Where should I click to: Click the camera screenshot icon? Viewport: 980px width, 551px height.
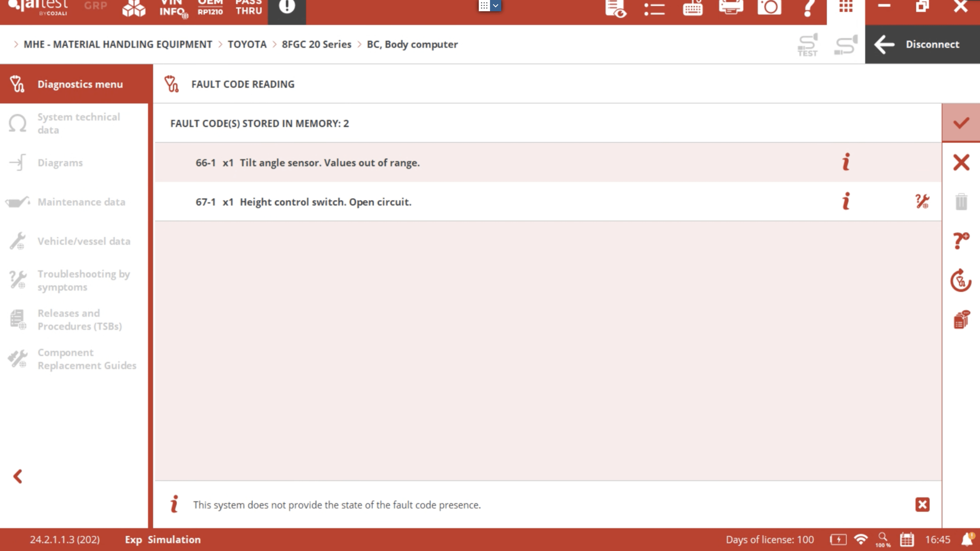(769, 8)
